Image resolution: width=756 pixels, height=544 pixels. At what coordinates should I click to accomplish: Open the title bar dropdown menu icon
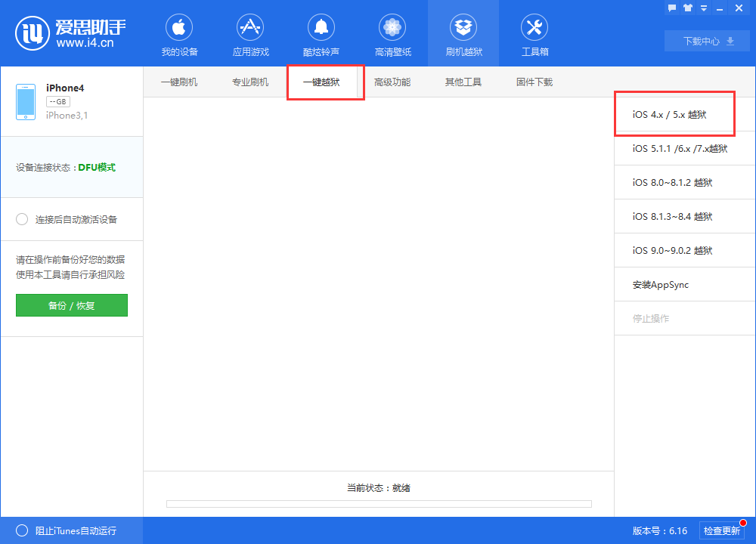point(704,8)
